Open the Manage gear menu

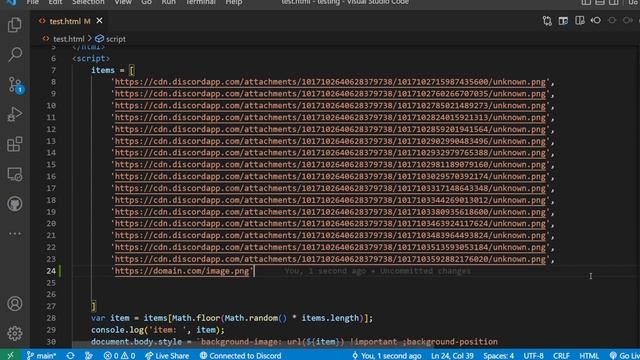coord(15,333)
